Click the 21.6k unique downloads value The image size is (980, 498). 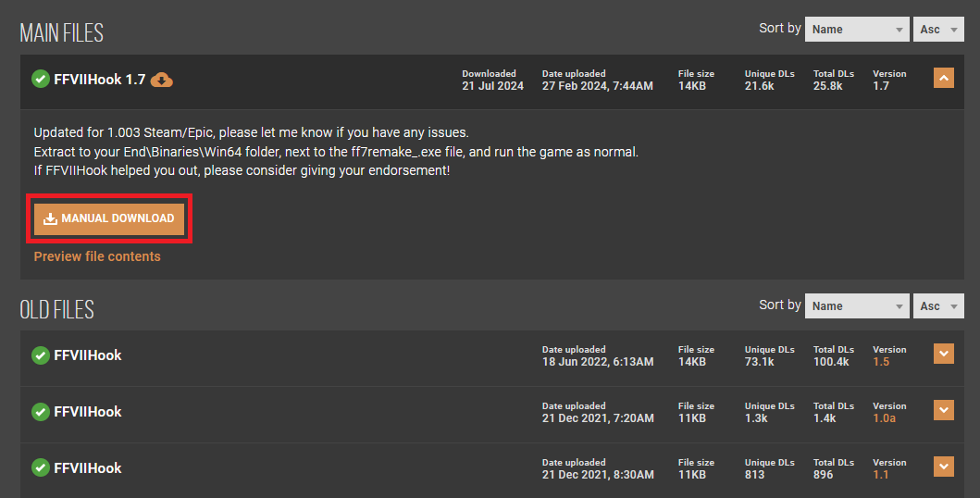pyautogui.click(x=760, y=86)
